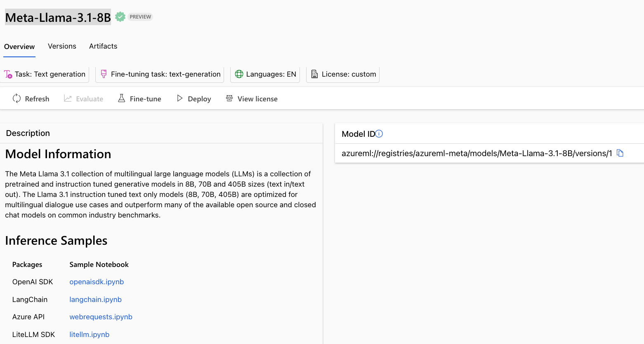Click the Languages: EN tag

click(x=265, y=74)
